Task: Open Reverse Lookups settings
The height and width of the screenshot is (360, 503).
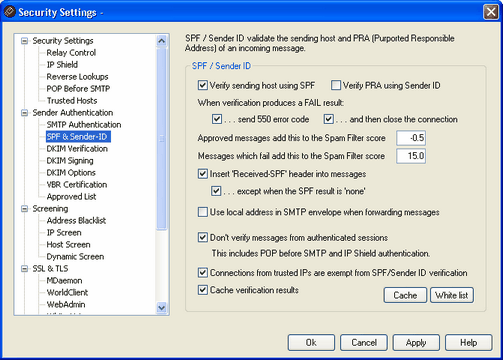Action: click(x=77, y=77)
